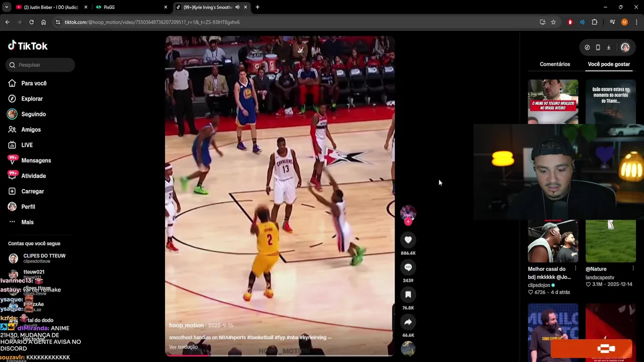Open options for Melhor casal video
The image size is (644, 362).
coord(576,268)
